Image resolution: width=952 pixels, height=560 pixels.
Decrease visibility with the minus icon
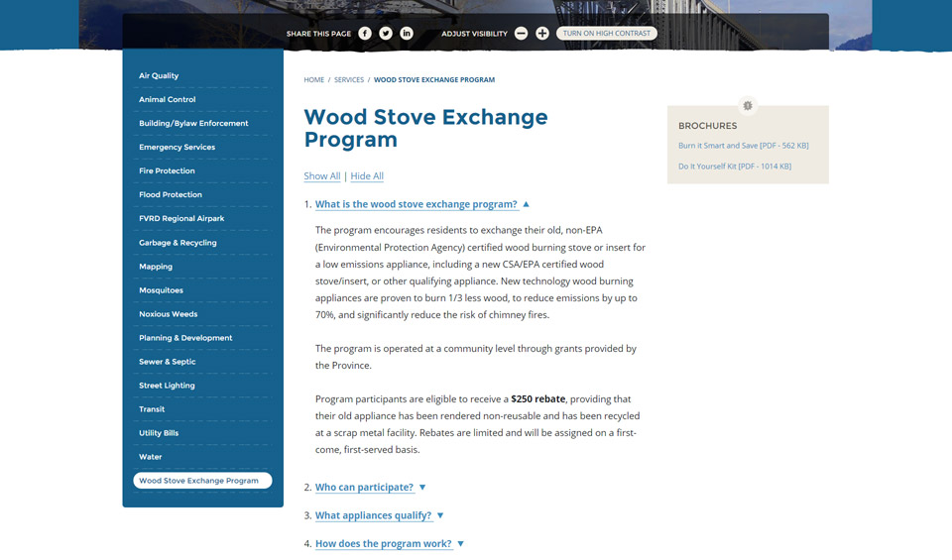pos(521,34)
